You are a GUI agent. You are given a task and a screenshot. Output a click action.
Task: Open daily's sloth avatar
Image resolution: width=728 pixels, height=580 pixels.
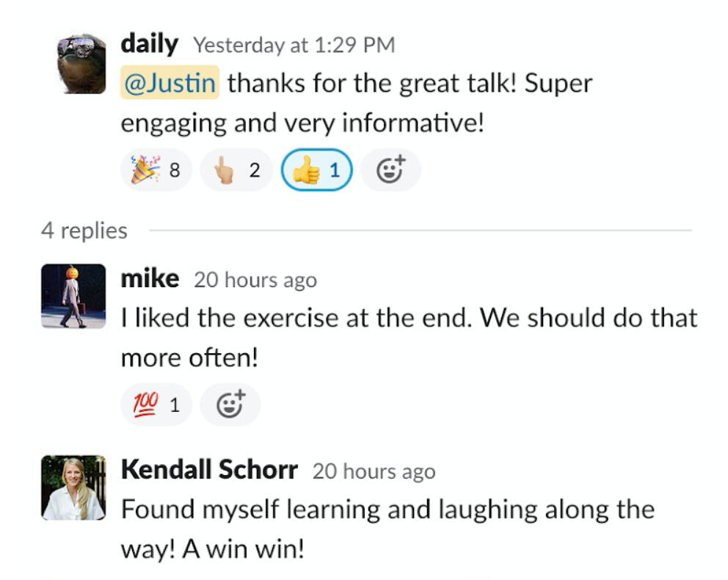click(81, 64)
